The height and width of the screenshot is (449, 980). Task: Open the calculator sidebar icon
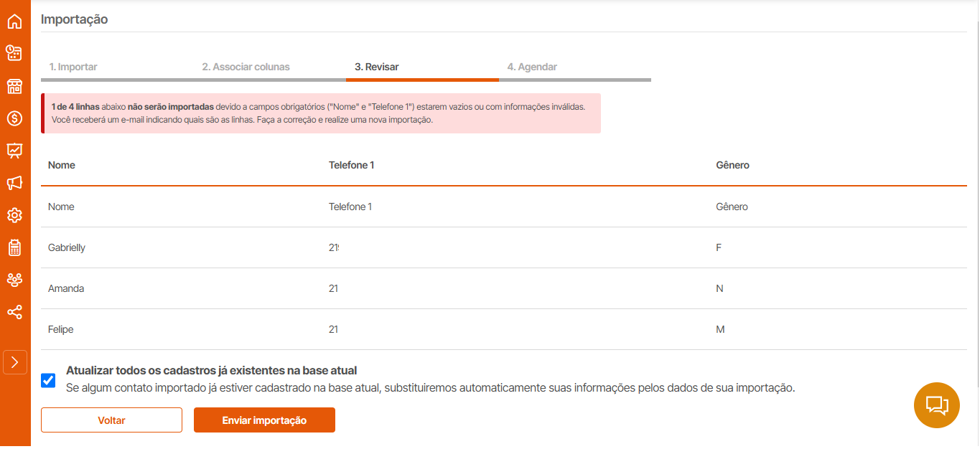point(14,247)
